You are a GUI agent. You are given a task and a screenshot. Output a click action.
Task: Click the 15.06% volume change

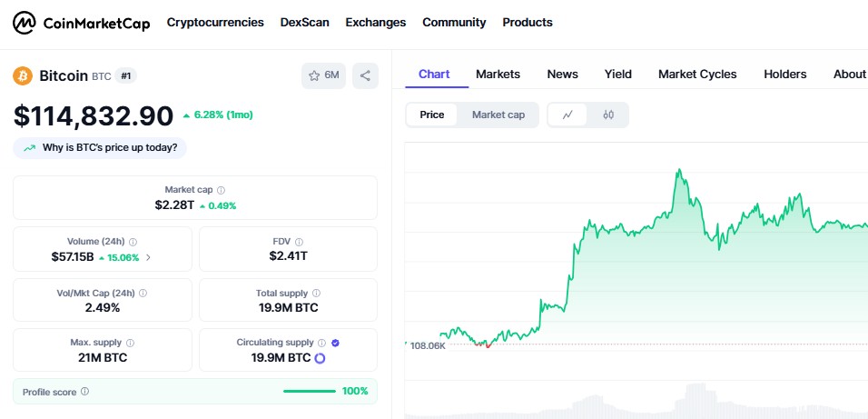119,257
